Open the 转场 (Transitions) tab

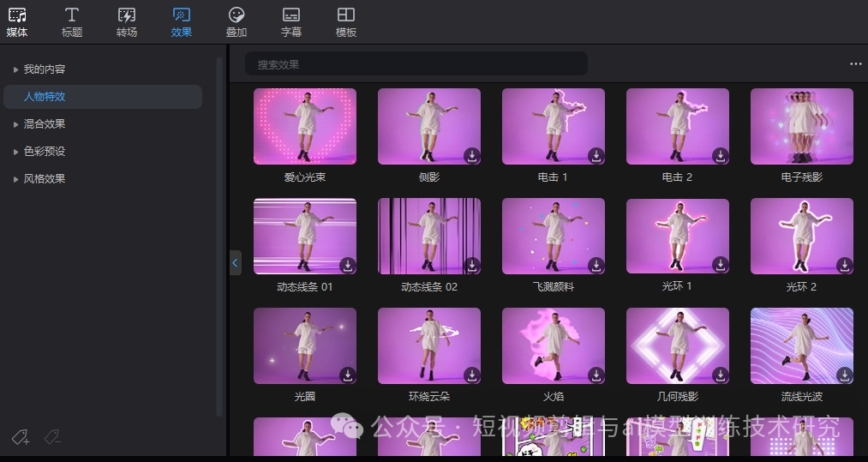click(127, 22)
